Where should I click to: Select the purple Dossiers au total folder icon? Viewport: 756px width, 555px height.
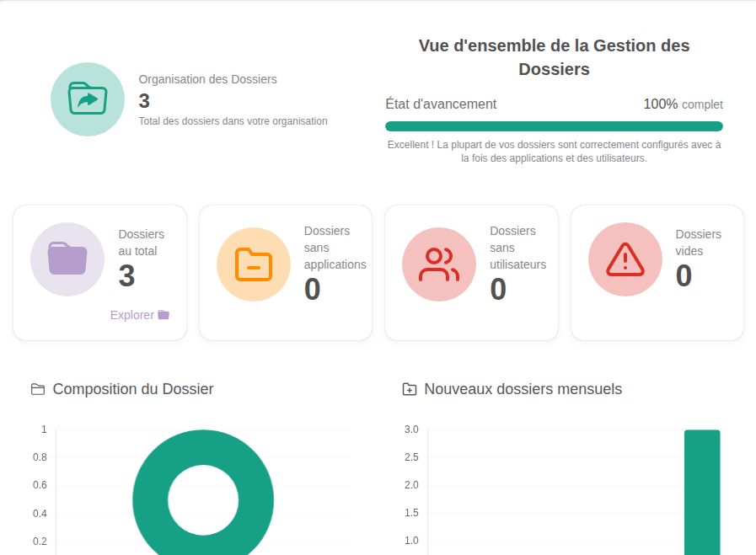(x=67, y=259)
